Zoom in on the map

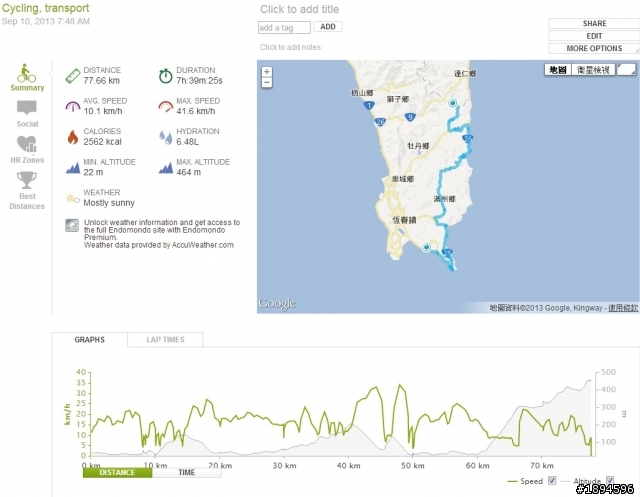(x=267, y=72)
